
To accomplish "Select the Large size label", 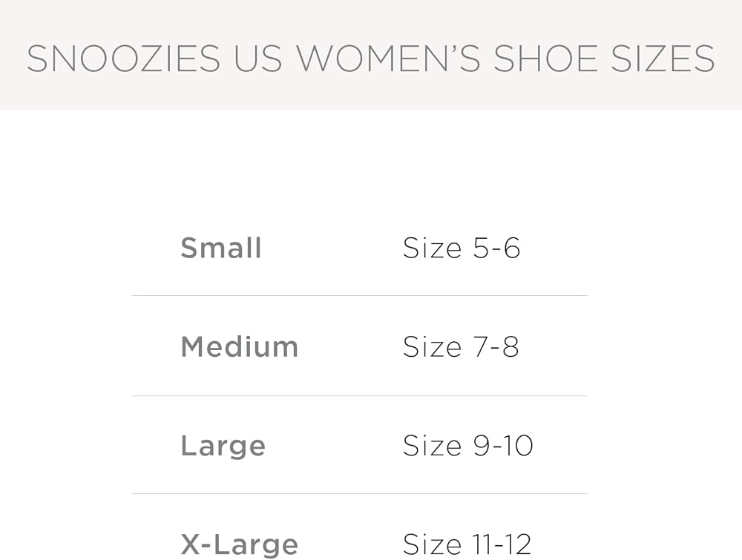I will (x=223, y=446).
